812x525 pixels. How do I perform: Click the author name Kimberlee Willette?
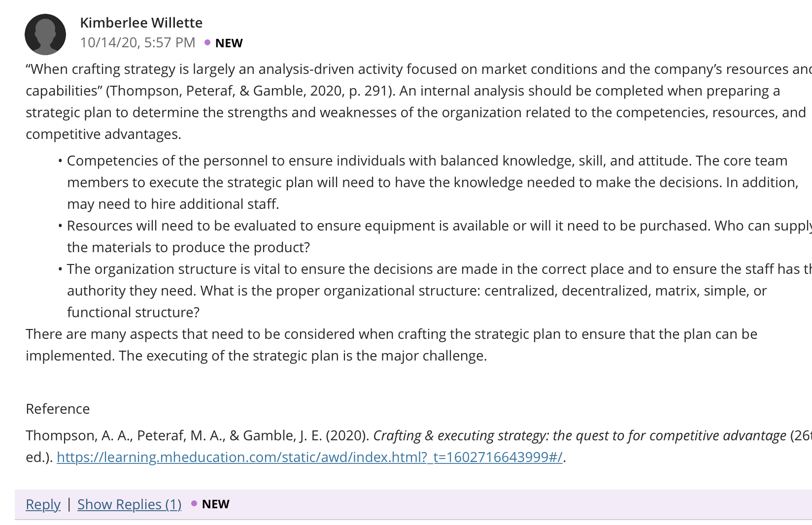tap(141, 23)
